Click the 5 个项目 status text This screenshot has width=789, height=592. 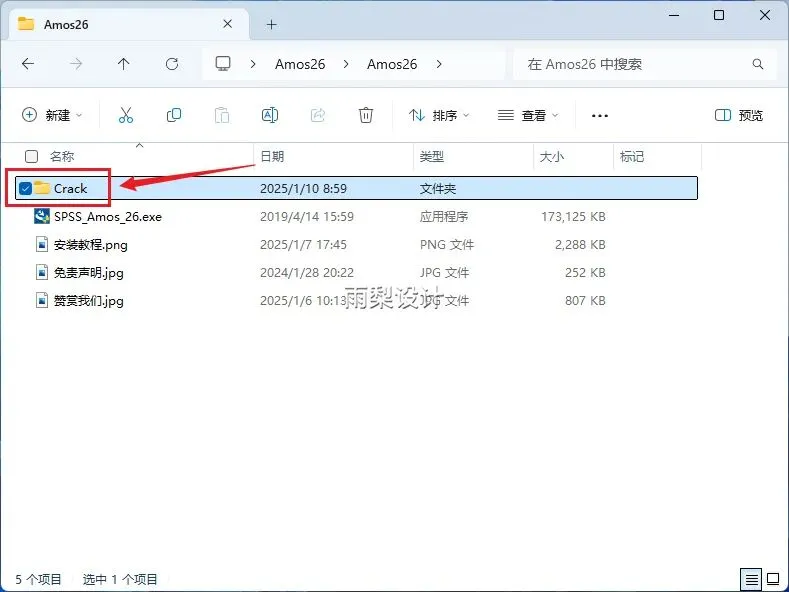click(x=38, y=579)
